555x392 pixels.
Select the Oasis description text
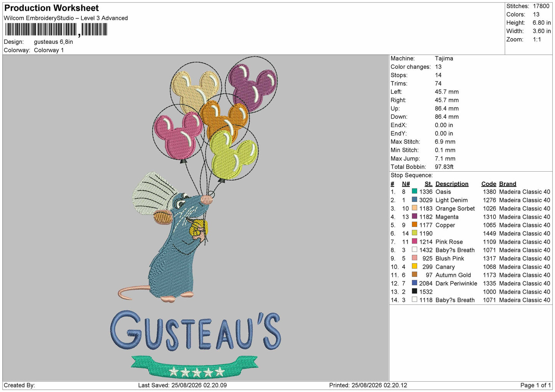click(443, 192)
